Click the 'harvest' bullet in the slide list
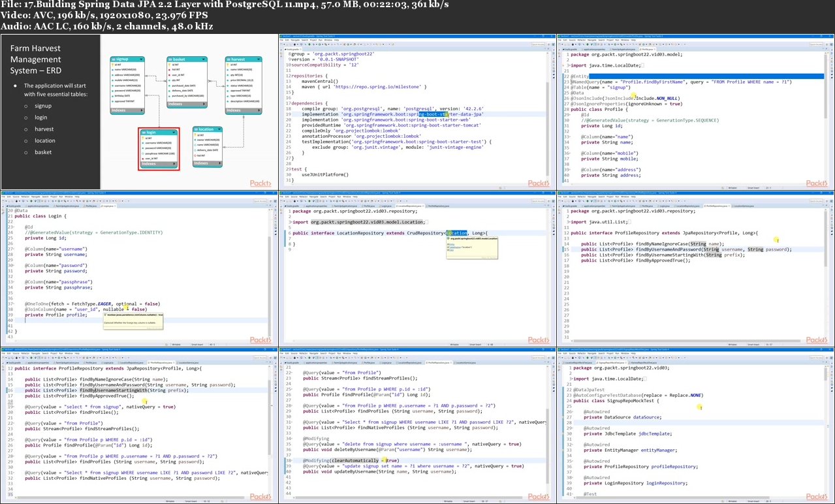Viewport: 835px width, 504px height. click(44, 129)
